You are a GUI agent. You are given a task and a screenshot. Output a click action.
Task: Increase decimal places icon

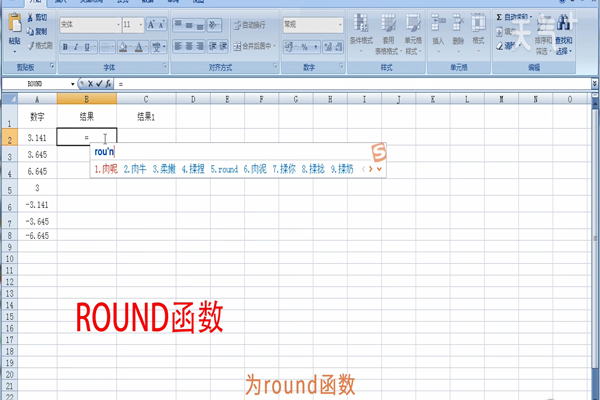(328, 47)
